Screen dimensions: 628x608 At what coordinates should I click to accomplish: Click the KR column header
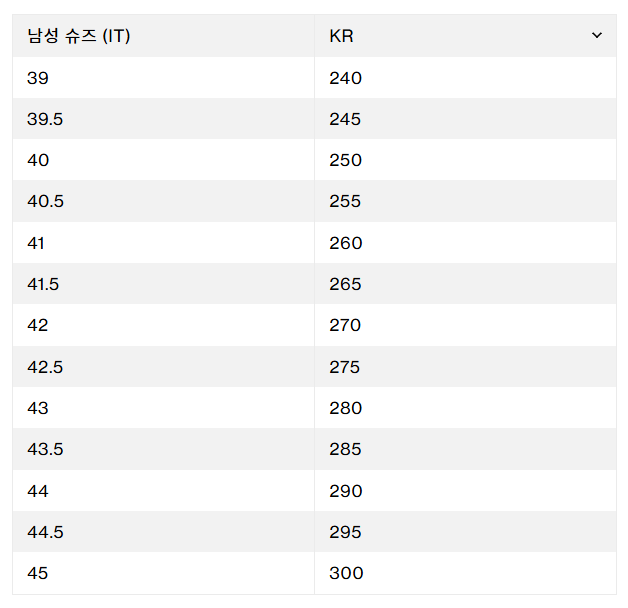click(x=342, y=36)
